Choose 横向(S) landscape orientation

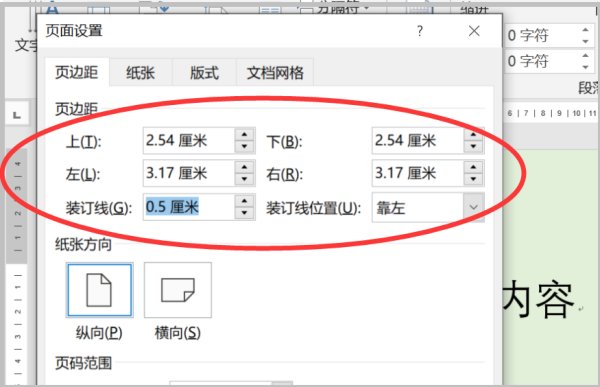(178, 290)
